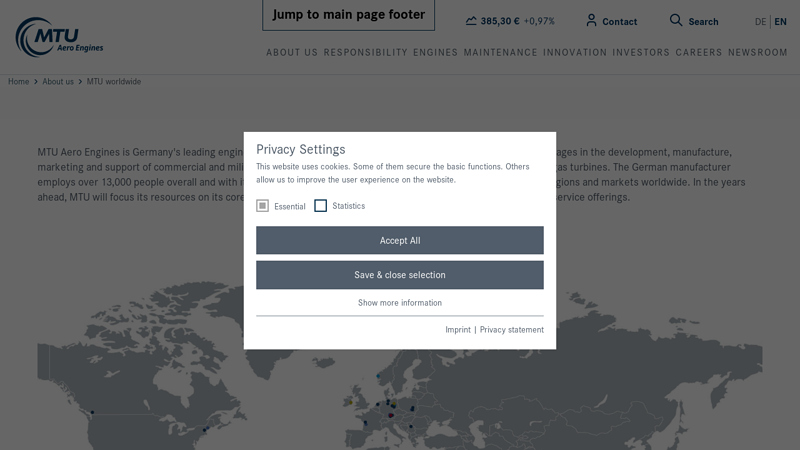Toggle the Essential cookies checkbox
Image resolution: width=800 pixels, height=450 pixels.
263,206
